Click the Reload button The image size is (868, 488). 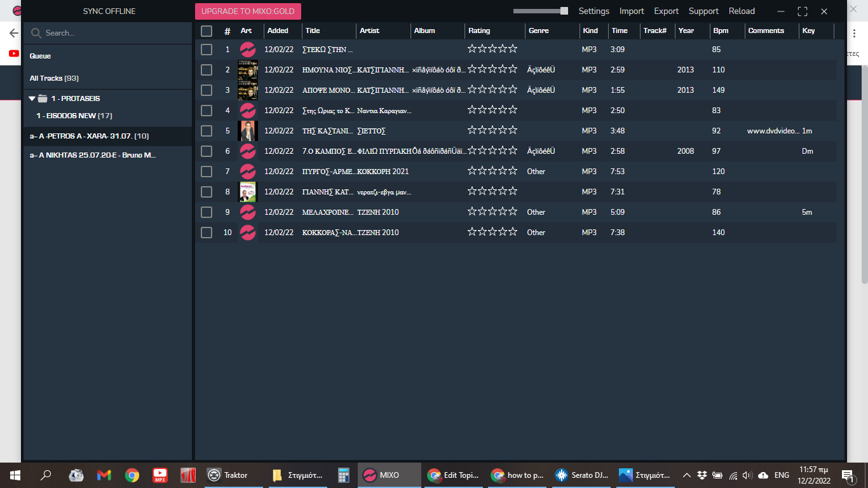click(x=742, y=11)
